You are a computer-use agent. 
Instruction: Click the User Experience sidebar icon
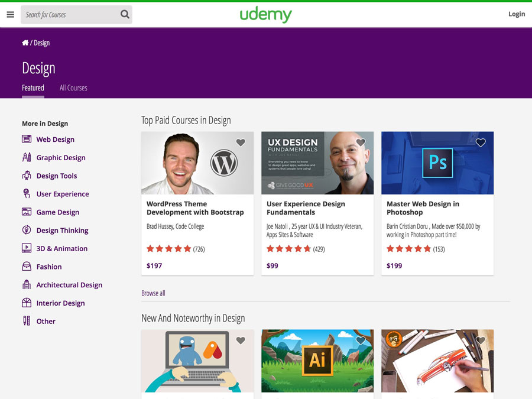pos(27,194)
